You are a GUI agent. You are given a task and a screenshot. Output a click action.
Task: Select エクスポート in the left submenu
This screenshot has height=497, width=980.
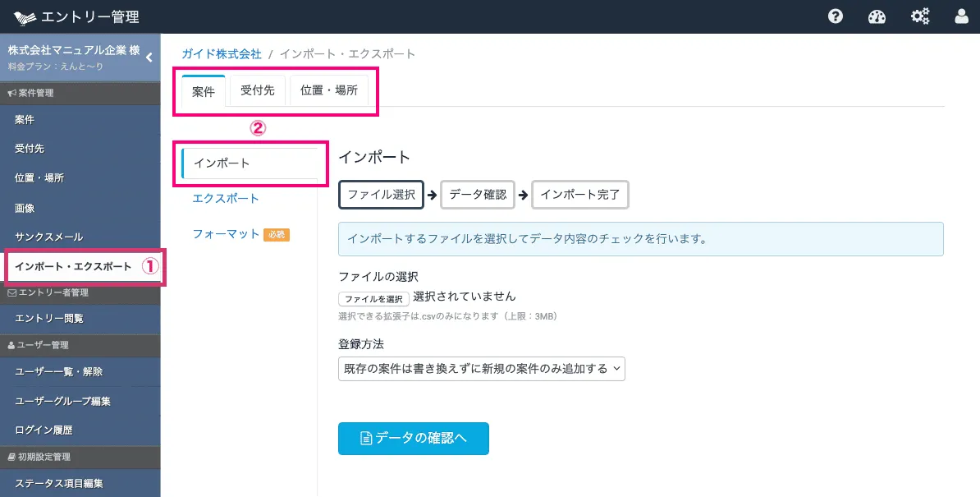[x=226, y=199]
